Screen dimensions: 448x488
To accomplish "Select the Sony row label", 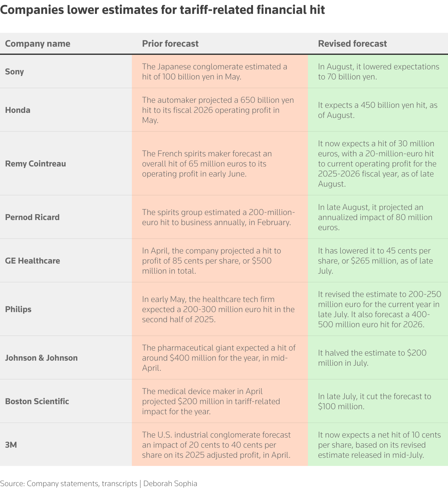I will [15, 72].
